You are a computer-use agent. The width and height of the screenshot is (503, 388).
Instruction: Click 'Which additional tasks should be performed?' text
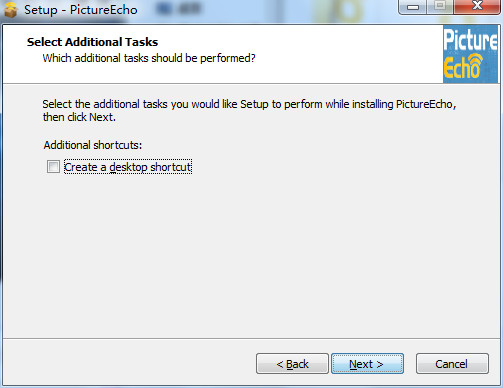149,58
